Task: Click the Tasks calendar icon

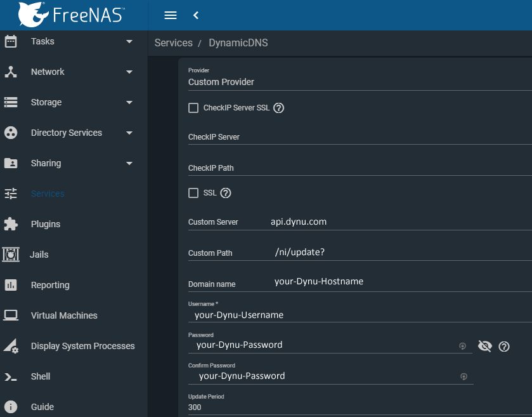Action: point(11,41)
